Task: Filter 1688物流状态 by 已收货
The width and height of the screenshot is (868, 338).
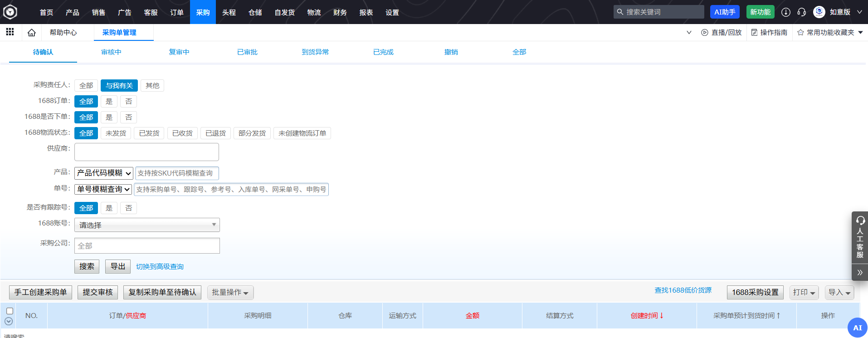Action: click(x=182, y=133)
